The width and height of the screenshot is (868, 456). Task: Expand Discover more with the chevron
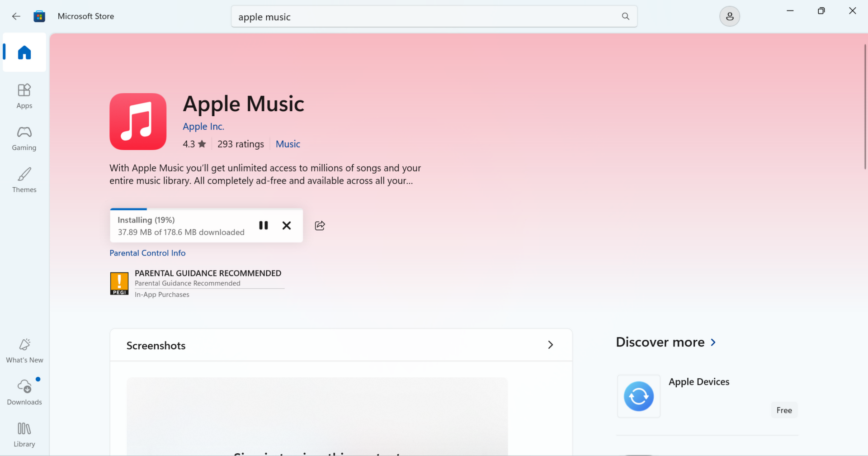tap(713, 342)
